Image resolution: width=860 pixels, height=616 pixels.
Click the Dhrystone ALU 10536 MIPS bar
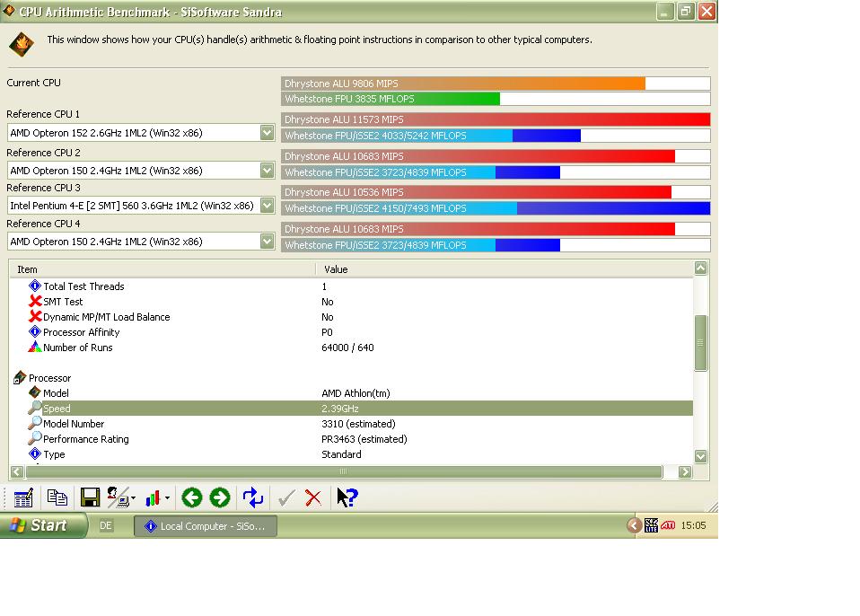(496, 192)
